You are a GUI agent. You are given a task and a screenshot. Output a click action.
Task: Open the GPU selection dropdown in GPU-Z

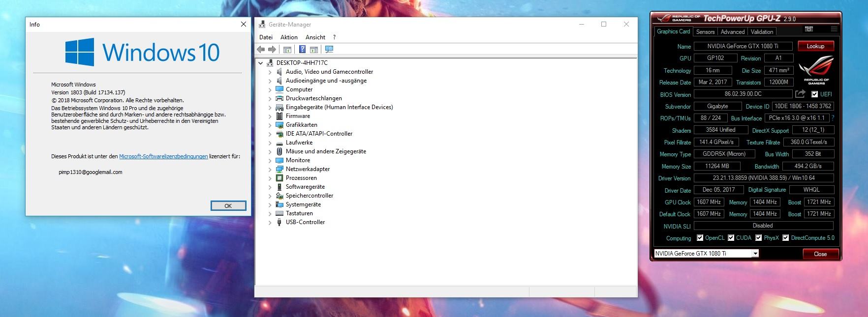pyautogui.click(x=755, y=254)
